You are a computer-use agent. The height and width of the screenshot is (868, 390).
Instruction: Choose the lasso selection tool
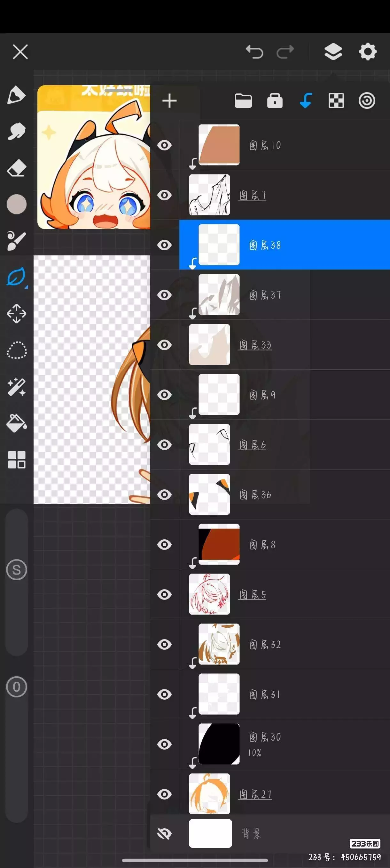click(17, 350)
